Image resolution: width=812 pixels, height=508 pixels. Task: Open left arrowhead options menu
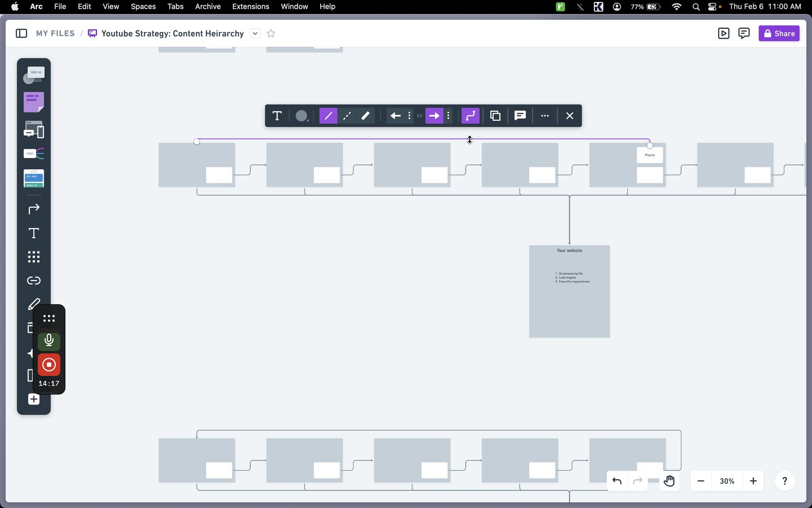tap(409, 116)
